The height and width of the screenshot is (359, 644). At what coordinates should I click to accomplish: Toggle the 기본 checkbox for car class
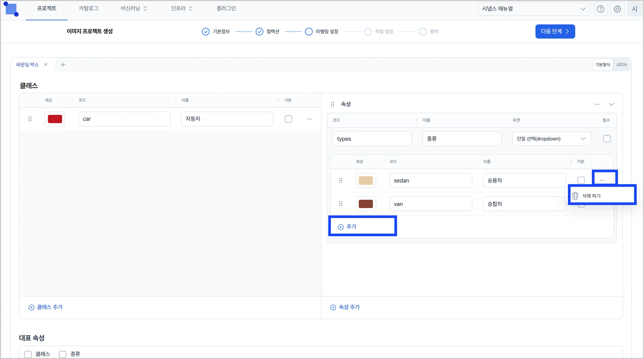(x=288, y=119)
